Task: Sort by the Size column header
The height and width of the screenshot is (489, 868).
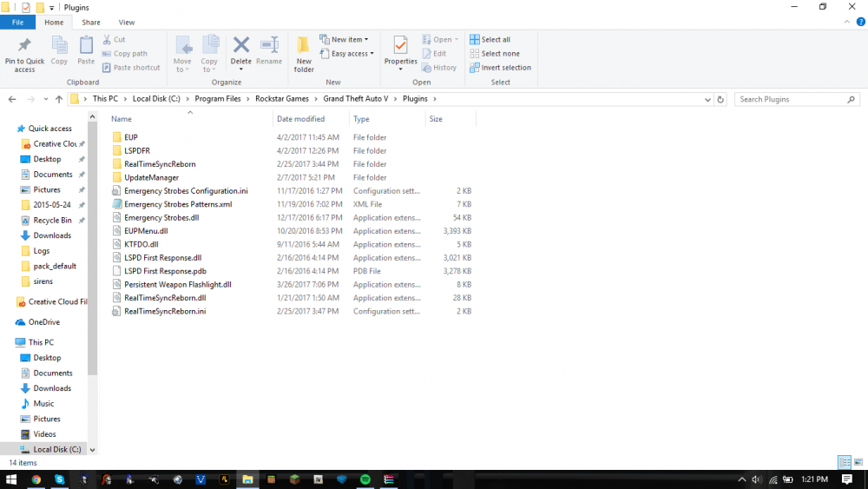Action: point(436,119)
